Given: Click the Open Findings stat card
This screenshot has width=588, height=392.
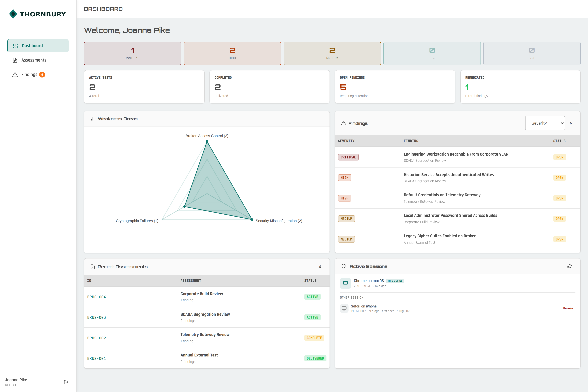Looking at the screenshot, I should pyautogui.click(x=395, y=87).
